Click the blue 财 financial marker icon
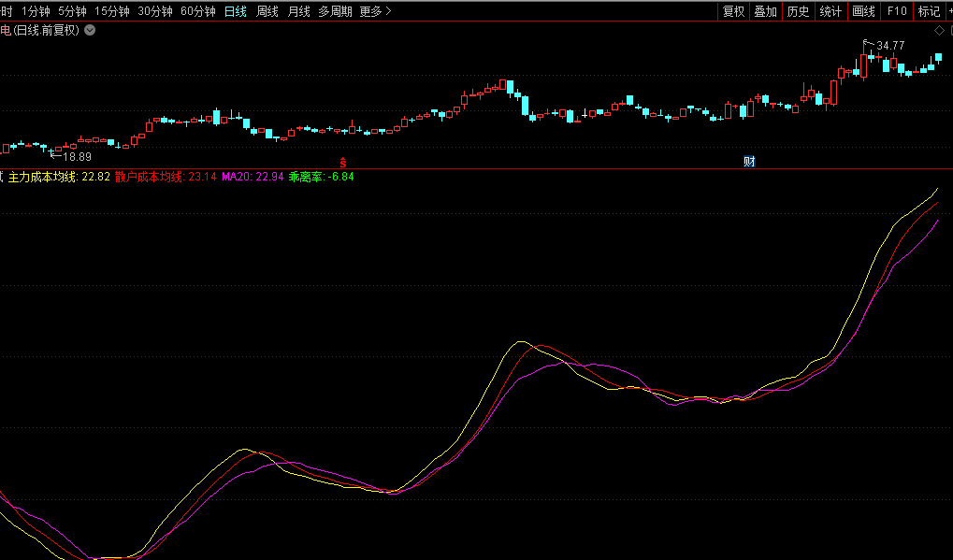Image resolution: width=953 pixels, height=560 pixels. 749,161
